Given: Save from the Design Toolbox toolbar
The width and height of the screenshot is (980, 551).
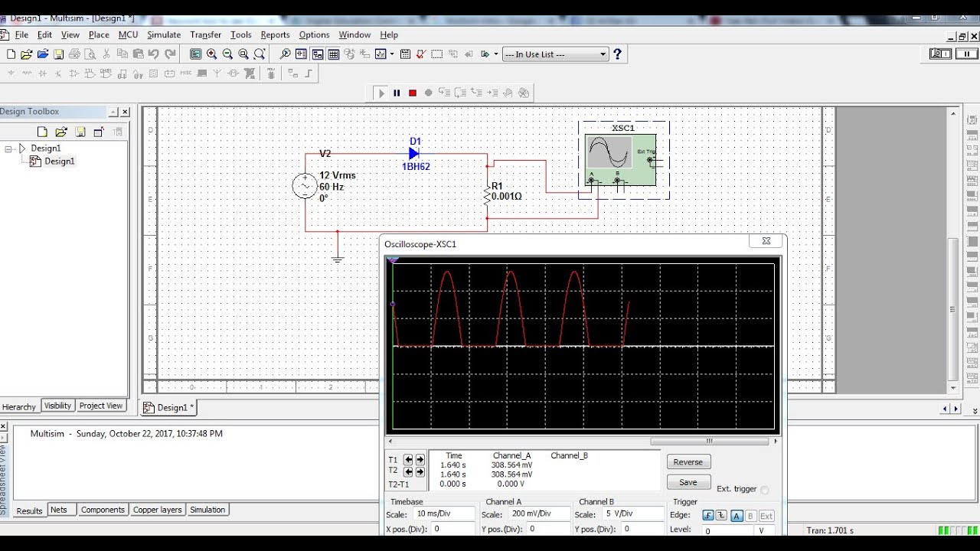Looking at the screenshot, I should click(80, 132).
